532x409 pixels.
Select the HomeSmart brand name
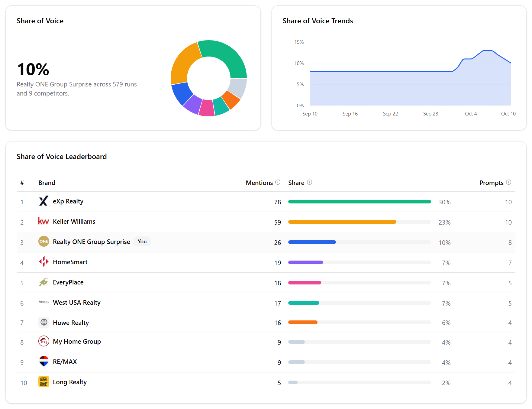pyautogui.click(x=70, y=262)
